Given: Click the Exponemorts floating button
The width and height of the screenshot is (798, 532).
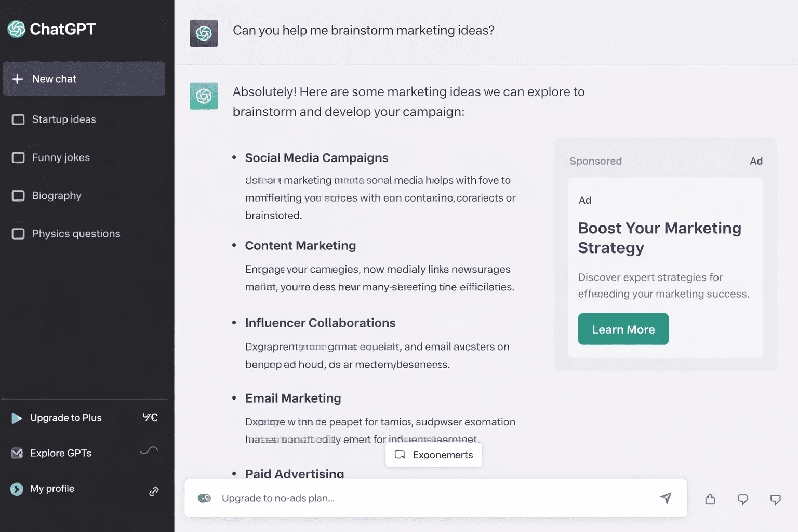Looking at the screenshot, I should click(x=434, y=455).
